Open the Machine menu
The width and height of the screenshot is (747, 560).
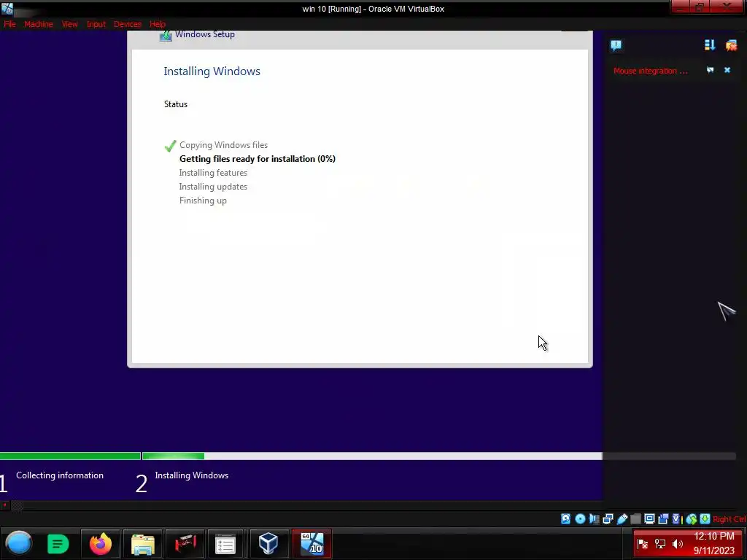point(39,24)
